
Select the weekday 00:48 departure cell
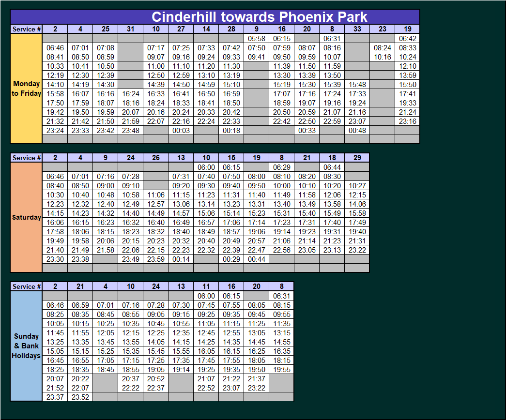pyautogui.click(x=357, y=131)
